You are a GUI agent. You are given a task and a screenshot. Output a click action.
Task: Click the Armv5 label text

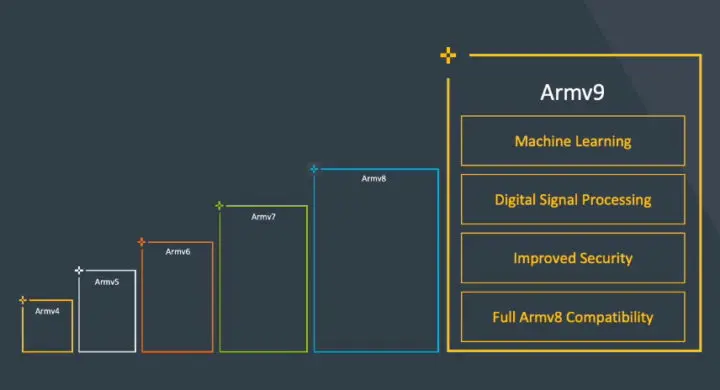(107, 282)
